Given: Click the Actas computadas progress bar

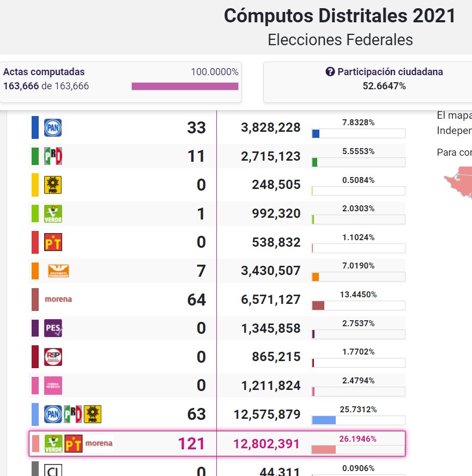Looking at the screenshot, I should tap(185, 86).
